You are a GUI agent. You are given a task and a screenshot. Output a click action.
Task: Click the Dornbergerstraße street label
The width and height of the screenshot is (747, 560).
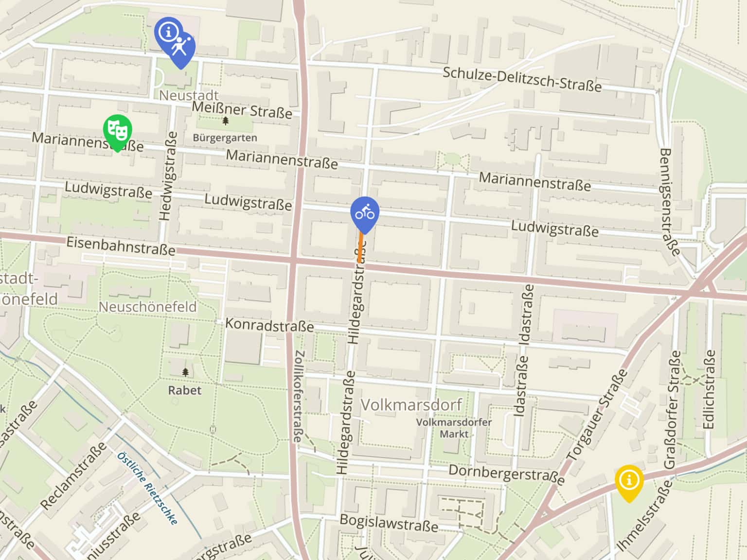[x=506, y=473]
